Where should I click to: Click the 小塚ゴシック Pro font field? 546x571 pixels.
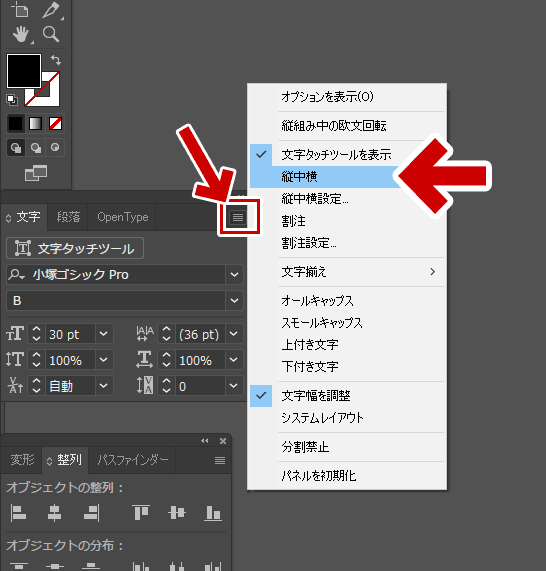click(116, 275)
